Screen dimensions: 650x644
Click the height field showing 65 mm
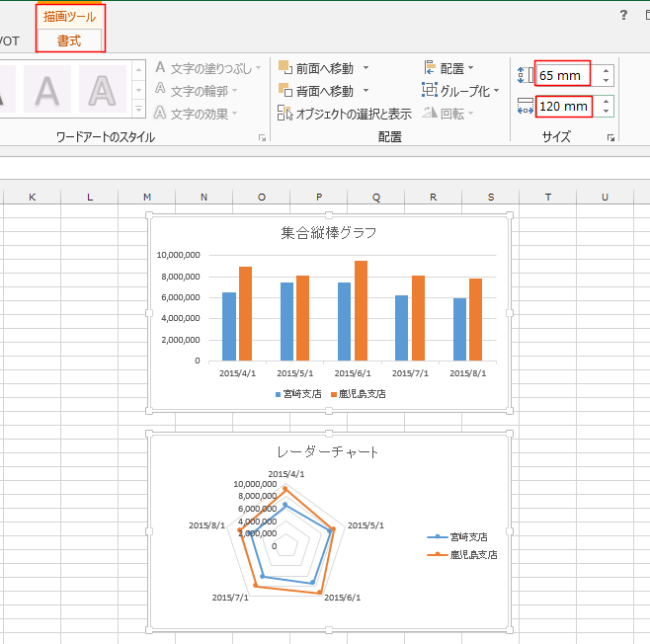pyautogui.click(x=563, y=74)
